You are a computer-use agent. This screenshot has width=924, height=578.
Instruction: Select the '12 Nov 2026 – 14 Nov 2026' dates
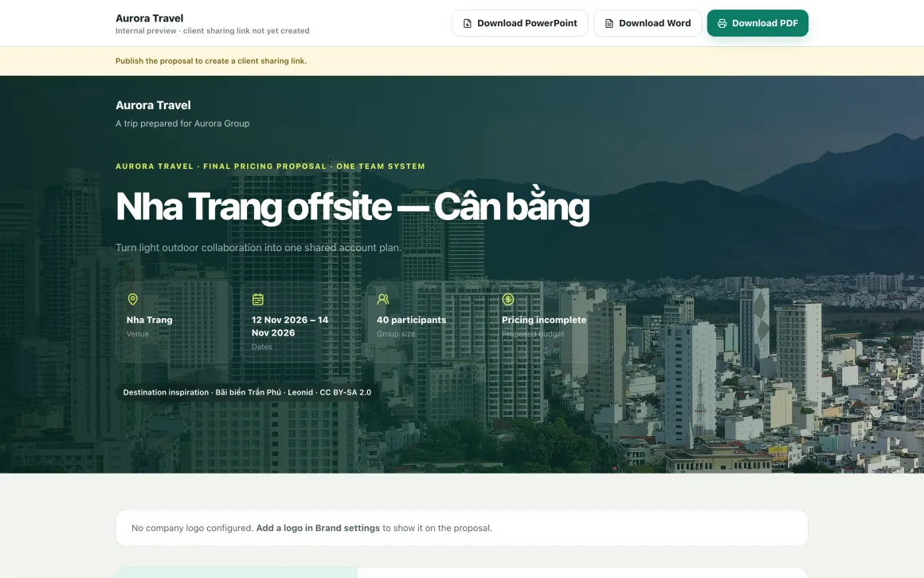tap(290, 326)
